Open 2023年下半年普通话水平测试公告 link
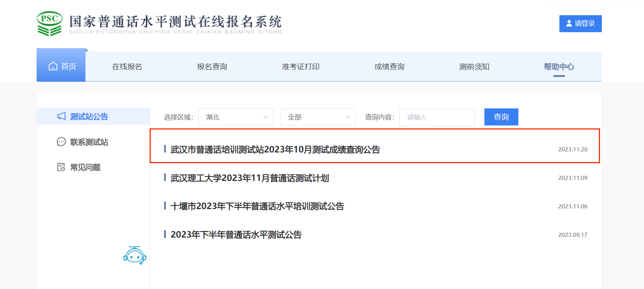 [x=236, y=235]
